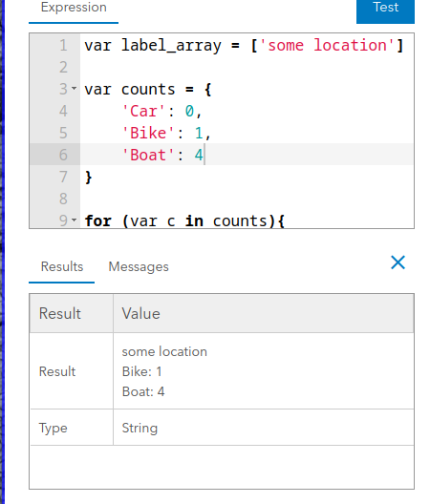
Task: Click the 'Bike' key in line 5
Action: [x=148, y=133]
